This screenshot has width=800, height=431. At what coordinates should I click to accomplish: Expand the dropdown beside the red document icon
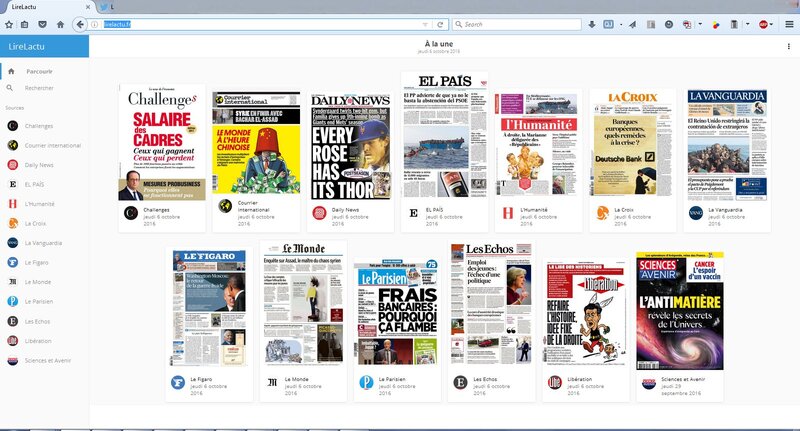(700, 24)
